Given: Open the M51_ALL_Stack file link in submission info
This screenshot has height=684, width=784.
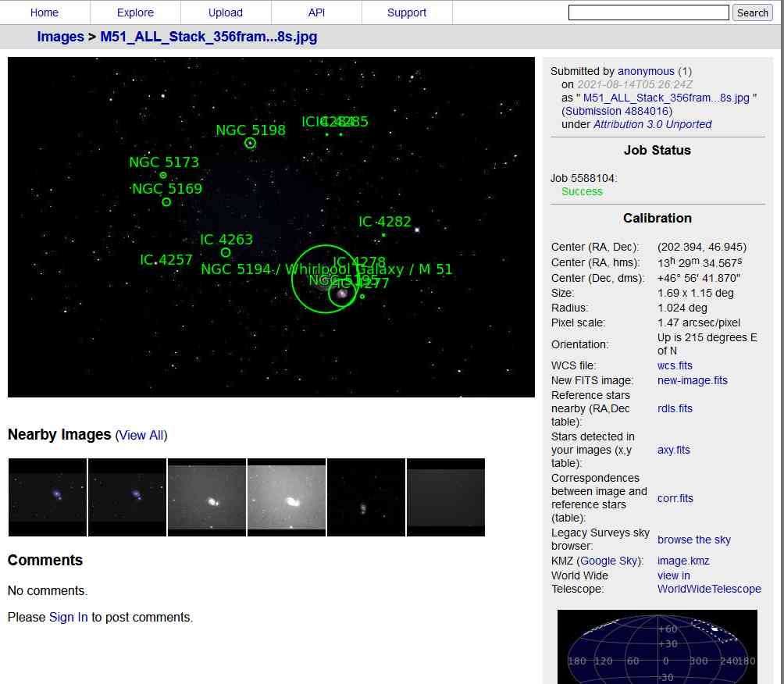Looking at the screenshot, I should (x=666, y=98).
